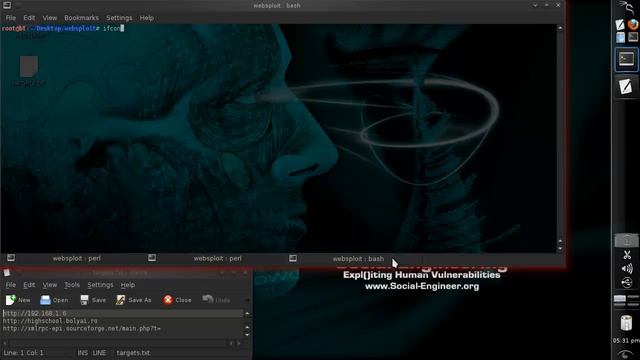Click KWrite vertical scrollbar bottom down arrow
Viewport: 640px width, 360px height.
pyautogui.click(x=247, y=335)
